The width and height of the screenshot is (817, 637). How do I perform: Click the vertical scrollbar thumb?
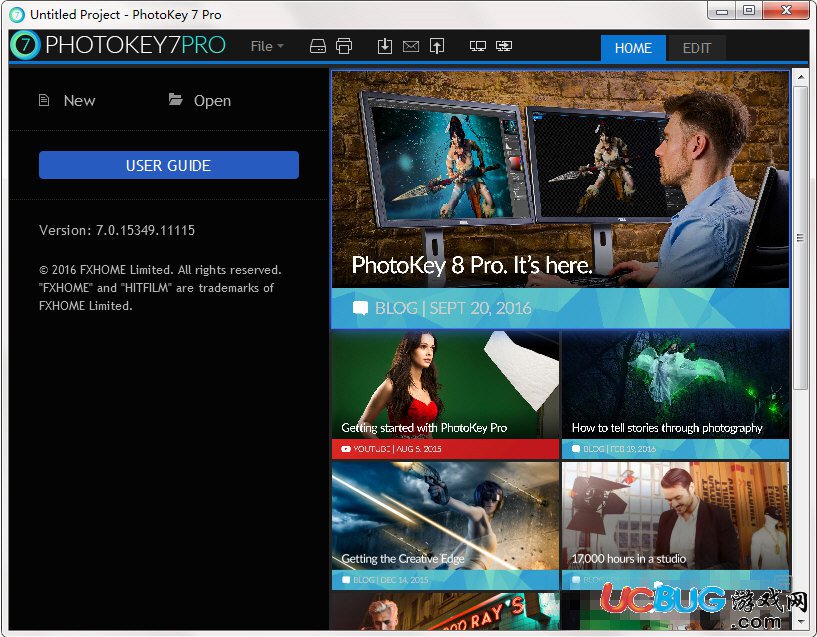pos(800,238)
